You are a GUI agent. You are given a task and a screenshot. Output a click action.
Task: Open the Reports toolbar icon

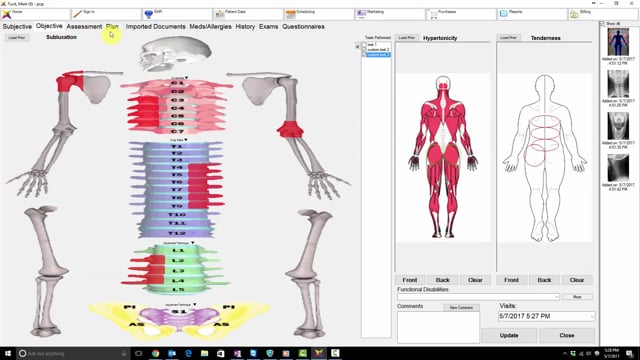coord(504,14)
